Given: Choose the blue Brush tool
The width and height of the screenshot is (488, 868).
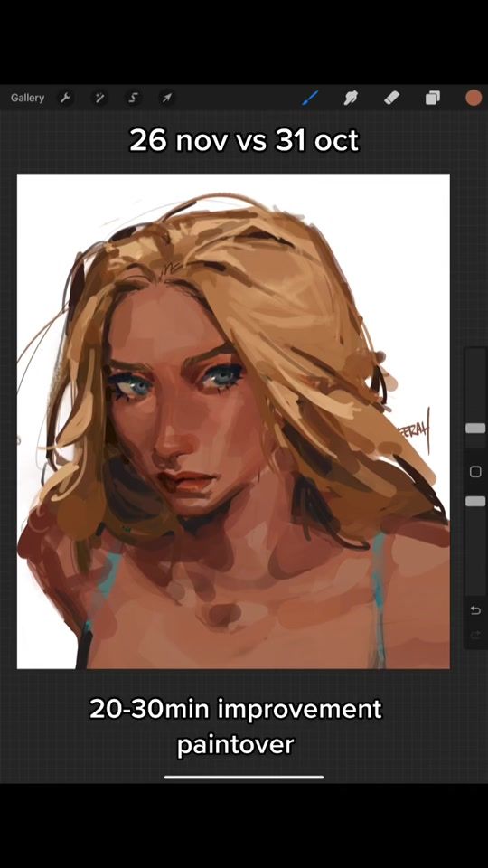Looking at the screenshot, I should 310,98.
